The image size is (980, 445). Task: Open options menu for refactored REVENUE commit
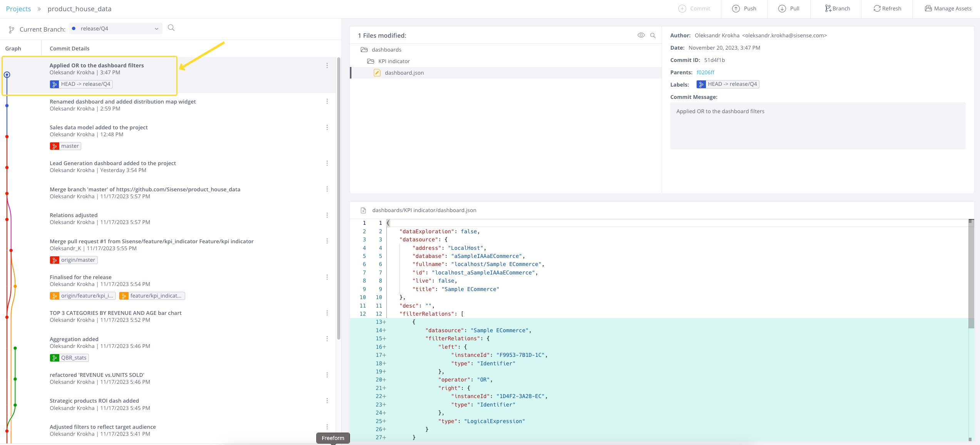coord(327,375)
